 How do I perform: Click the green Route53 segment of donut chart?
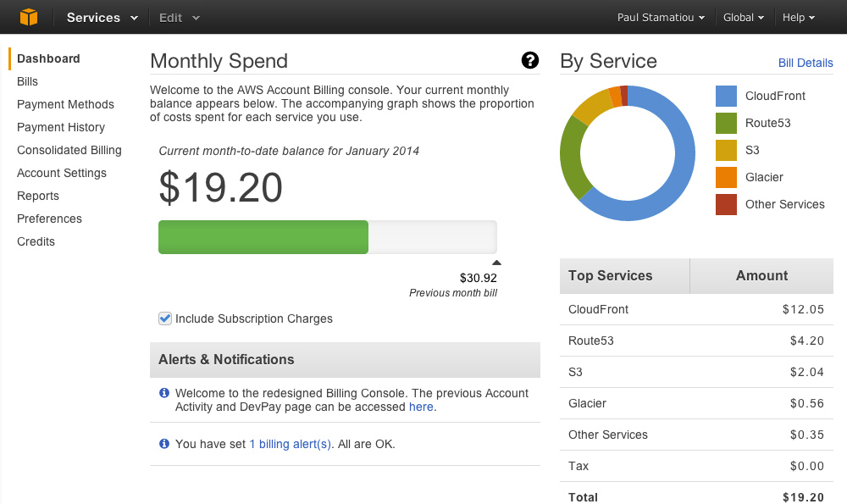572,159
